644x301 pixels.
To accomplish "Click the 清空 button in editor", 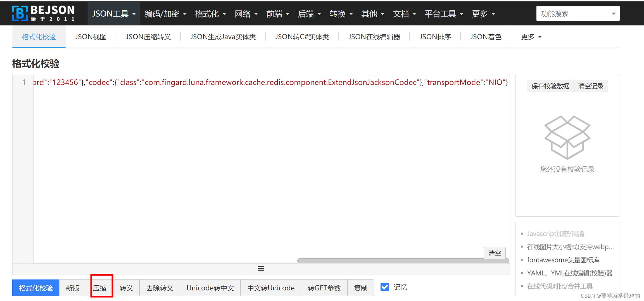I will [x=495, y=253].
